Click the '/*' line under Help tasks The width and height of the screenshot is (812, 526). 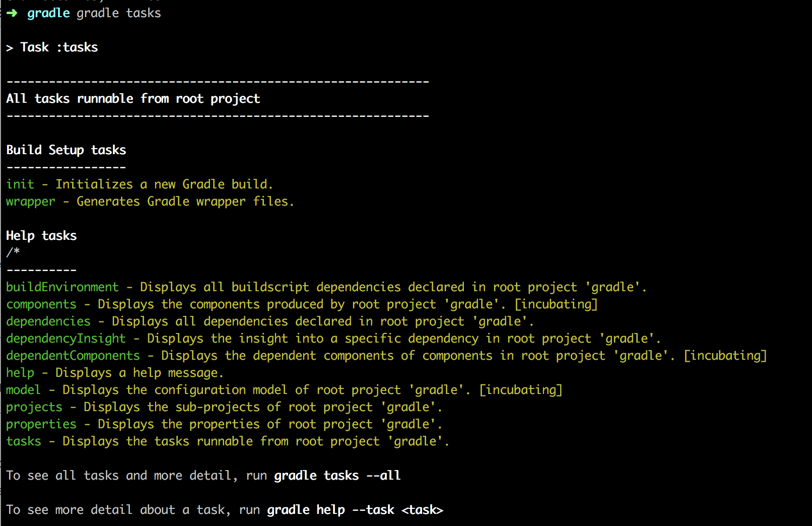pos(13,252)
